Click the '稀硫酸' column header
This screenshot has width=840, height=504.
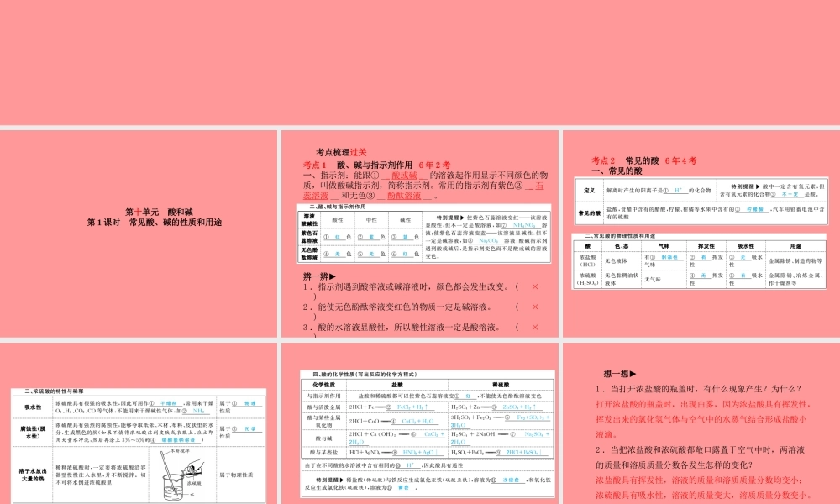tap(501, 385)
